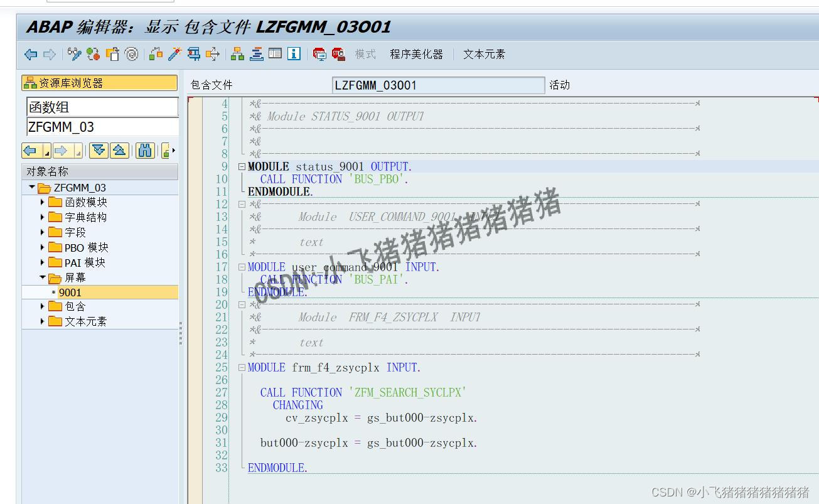Click the binoculars Find icon
This screenshot has width=819, height=504.
(x=145, y=151)
